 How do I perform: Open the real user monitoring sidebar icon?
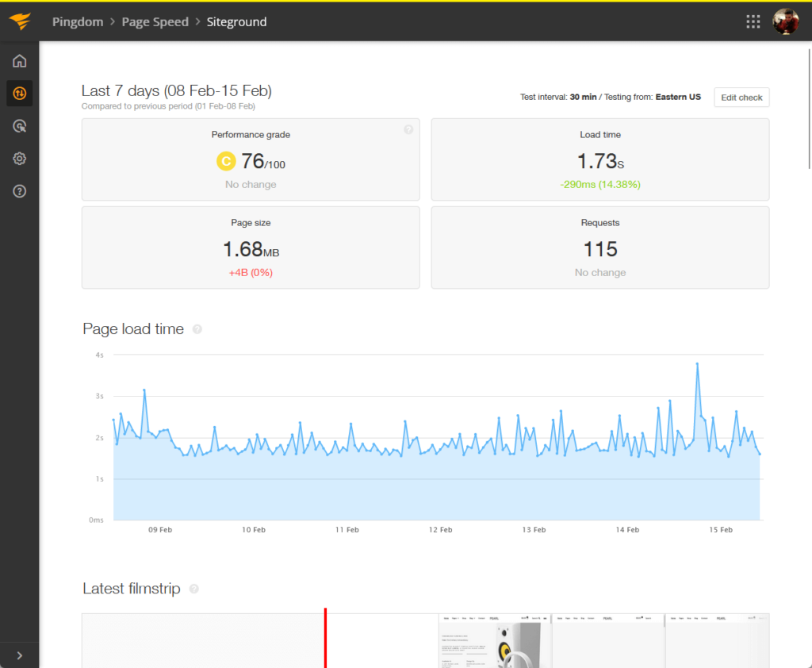click(20, 126)
